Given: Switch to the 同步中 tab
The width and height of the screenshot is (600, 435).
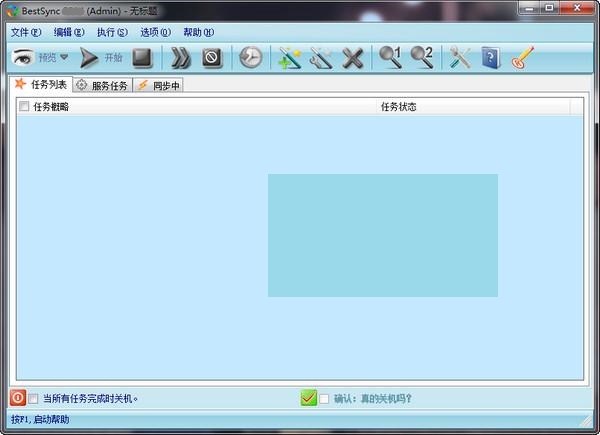Looking at the screenshot, I should (x=158, y=85).
